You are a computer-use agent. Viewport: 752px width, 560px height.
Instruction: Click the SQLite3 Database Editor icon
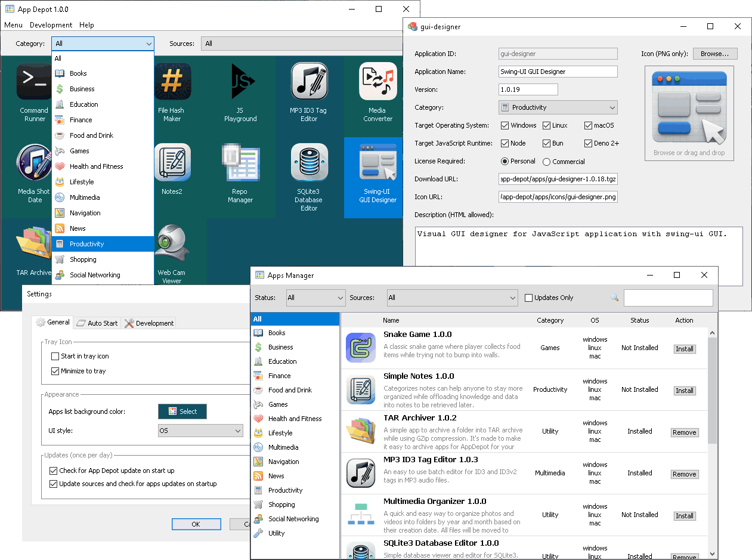[309, 162]
